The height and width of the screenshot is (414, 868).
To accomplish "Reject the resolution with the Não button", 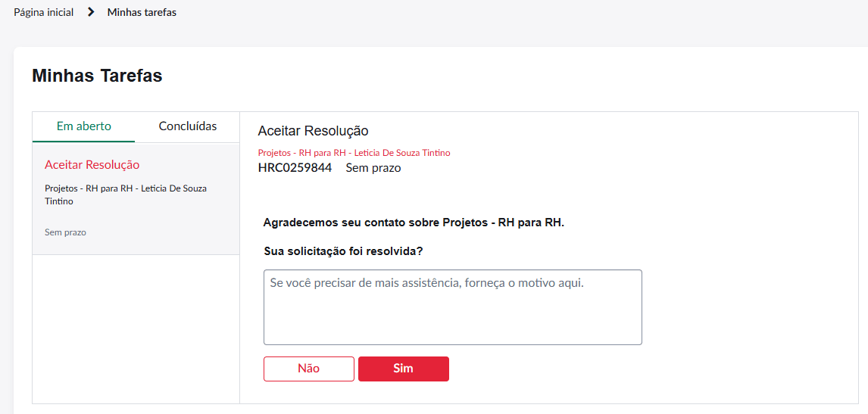I will coord(309,369).
